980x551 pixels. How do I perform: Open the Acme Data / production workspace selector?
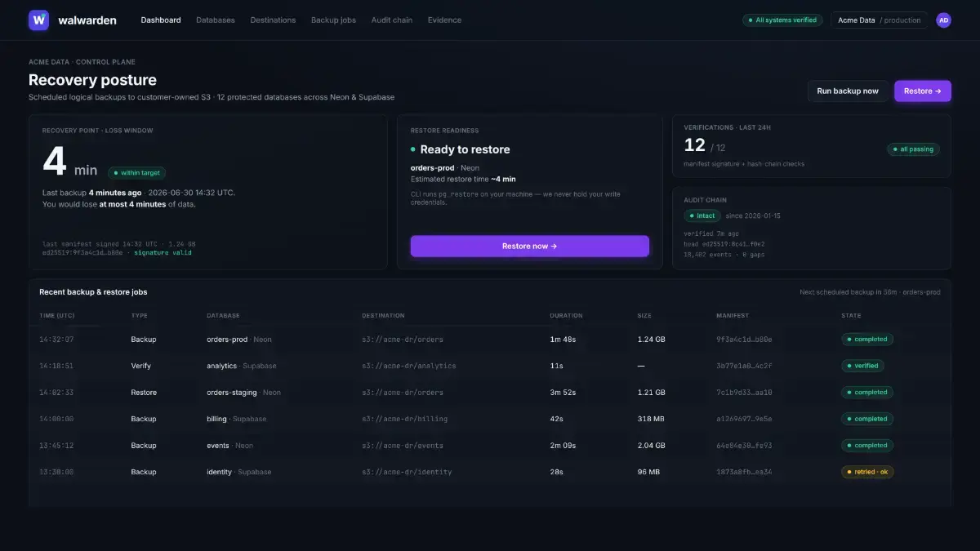(x=880, y=20)
